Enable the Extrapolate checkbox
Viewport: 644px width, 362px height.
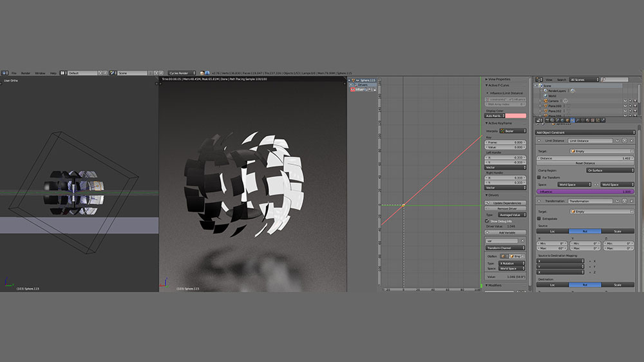(x=539, y=218)
